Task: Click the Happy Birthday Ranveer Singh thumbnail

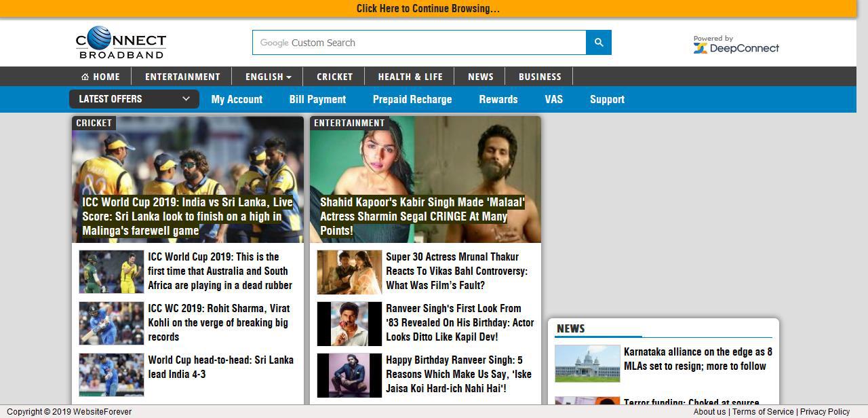Action: pos(349,375)
